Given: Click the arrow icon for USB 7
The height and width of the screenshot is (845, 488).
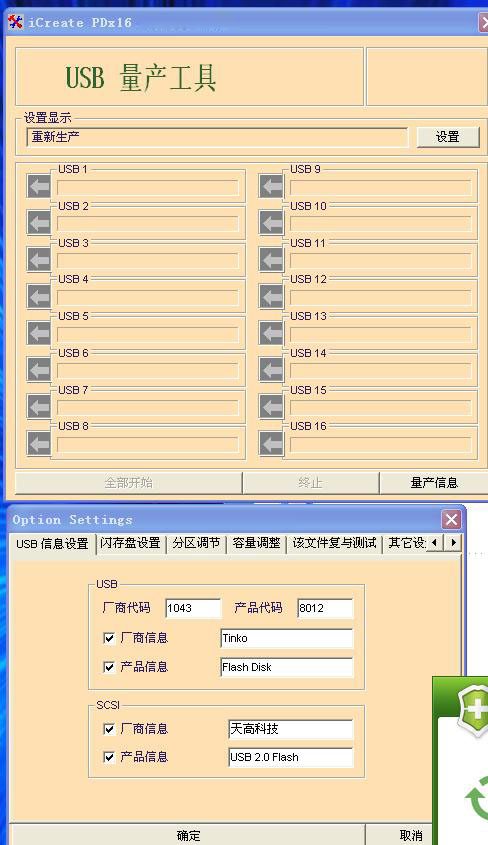Looking at the screenshot, I should click(39, 406).
